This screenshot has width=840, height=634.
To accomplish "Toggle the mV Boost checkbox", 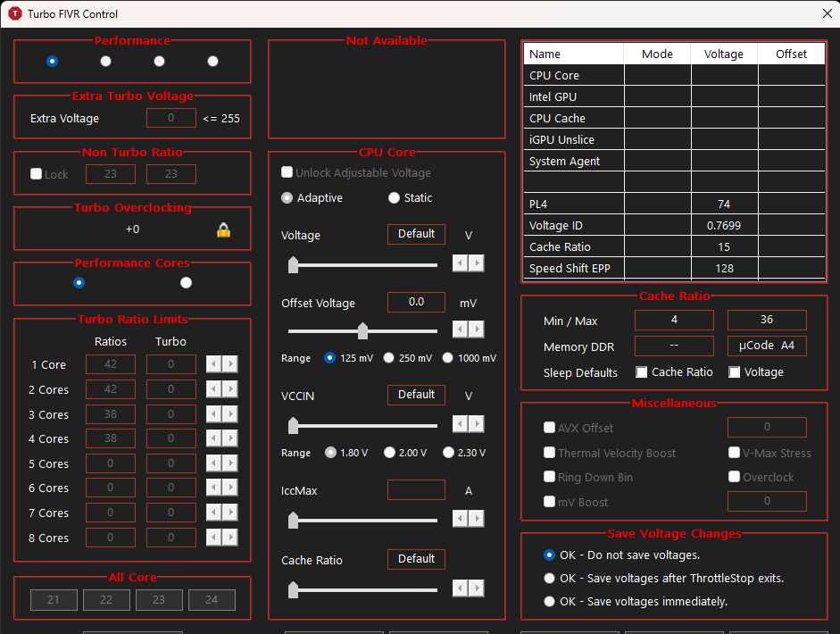I will click(549, 502).
